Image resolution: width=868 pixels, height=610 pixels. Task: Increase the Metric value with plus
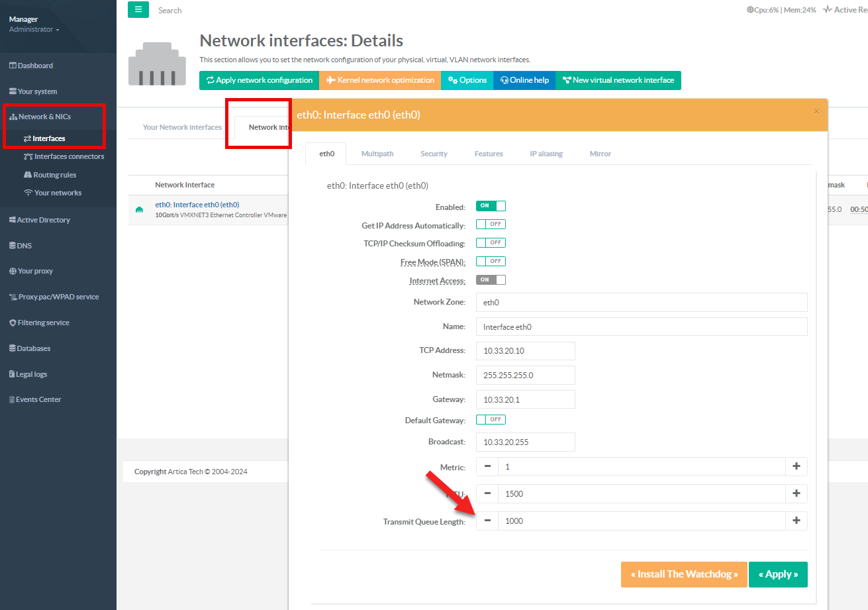coord(796,466)
